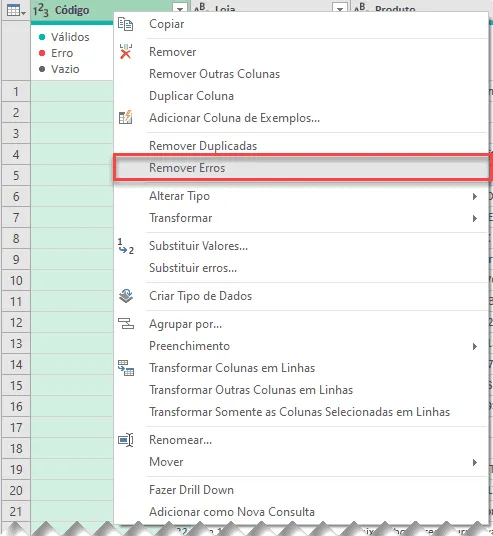The height and width of the screenshot is (536, 493).
Task: Click the Copiar icon in context menu
Action: (125, 24)
